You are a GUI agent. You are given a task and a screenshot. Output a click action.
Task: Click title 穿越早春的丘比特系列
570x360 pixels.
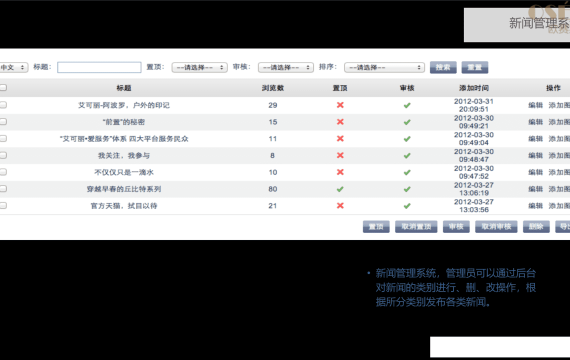click(124, 189)
